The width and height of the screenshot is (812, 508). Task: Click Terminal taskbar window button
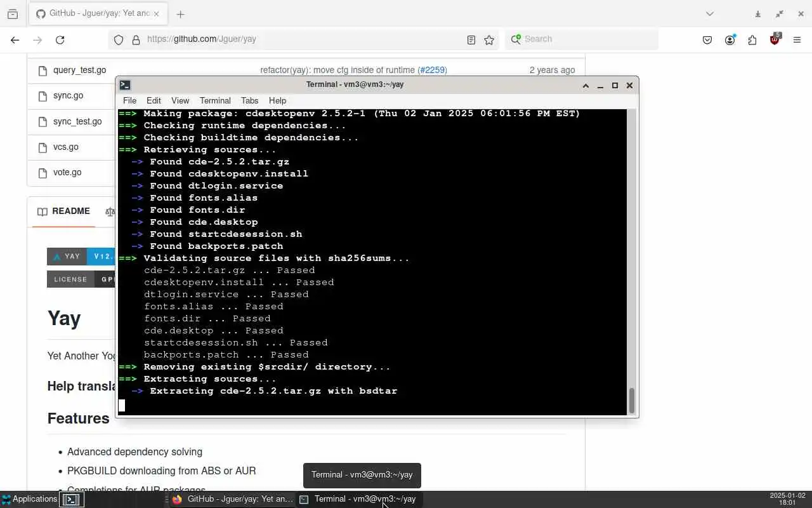[x=359, y=499]
